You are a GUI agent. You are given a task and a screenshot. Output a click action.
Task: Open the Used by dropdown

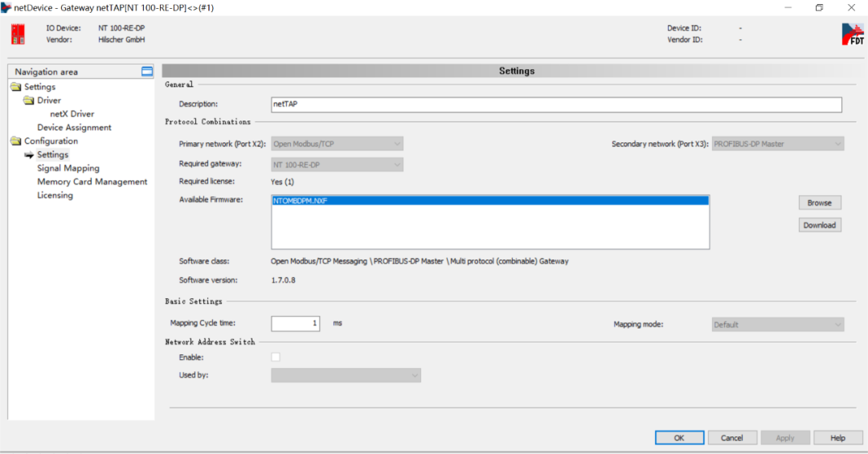[x=346, y=375]
